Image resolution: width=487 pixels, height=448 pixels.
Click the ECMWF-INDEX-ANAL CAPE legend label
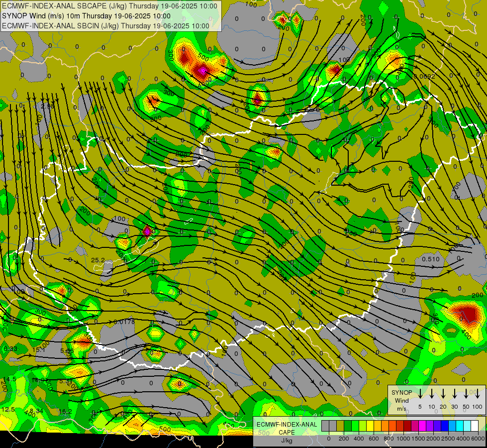(x=287, y=429)
